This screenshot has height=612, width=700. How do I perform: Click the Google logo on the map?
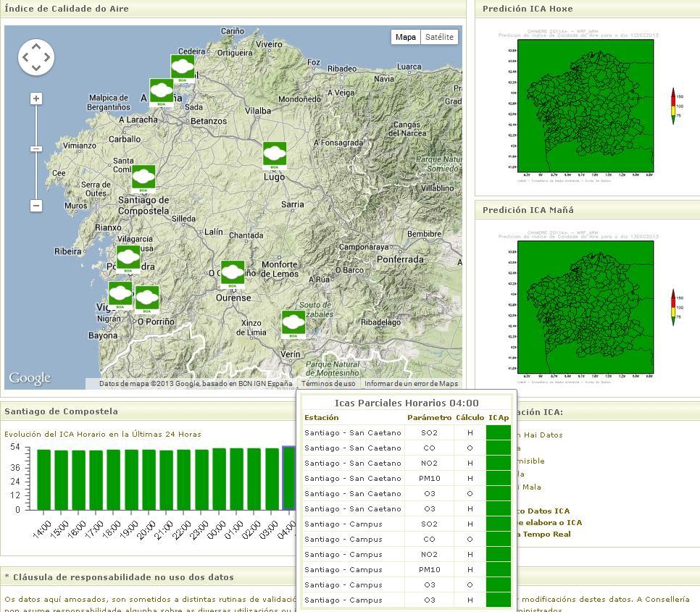30,378
